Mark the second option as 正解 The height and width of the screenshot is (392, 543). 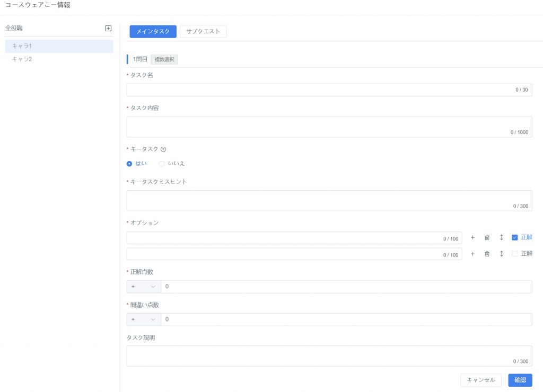pyautogui.click(x=514, y=254)
